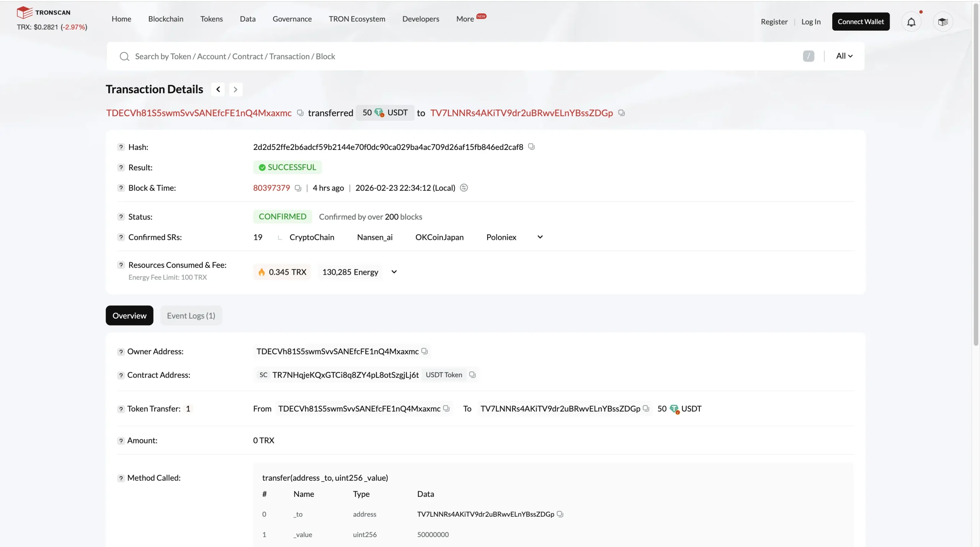Open the notifications bell
Screen dimensions: 980x547
click(x=911, y=22)
